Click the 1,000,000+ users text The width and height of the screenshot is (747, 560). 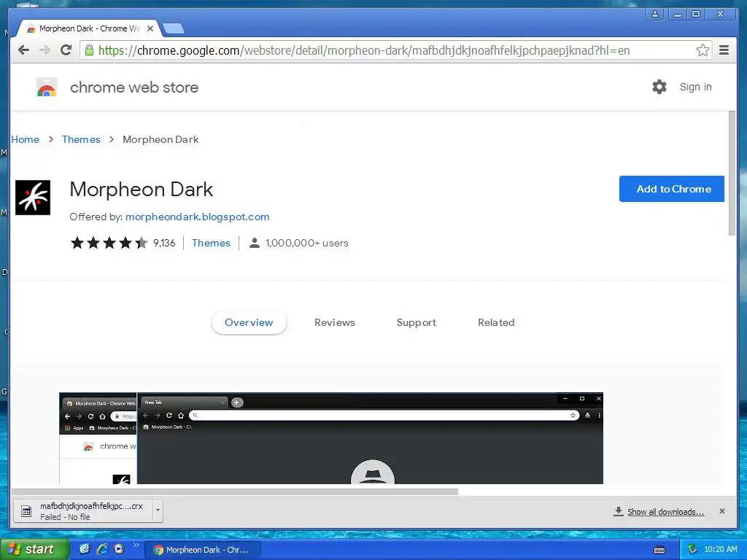pos(307,243)
